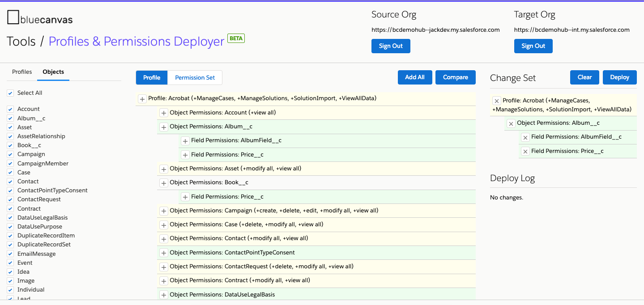
Task: Uncheck the ContactRequest checkbox
Action: pyautogui.click(x=10, y=199)
